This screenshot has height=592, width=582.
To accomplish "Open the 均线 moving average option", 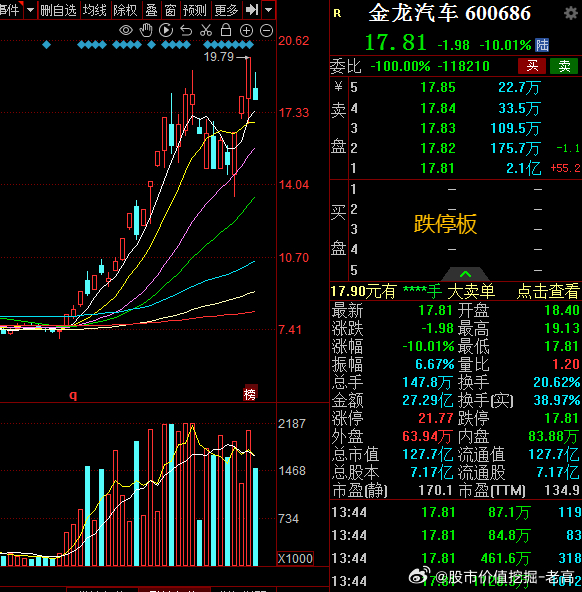I will (x=95, y=10).
